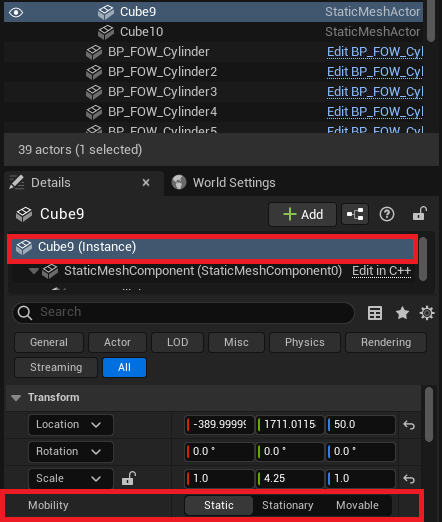Open the Location type dropdown
Image resolution: width=442 pixels, height=522 pixels.
pyautogui.click(x=71, y=425)
